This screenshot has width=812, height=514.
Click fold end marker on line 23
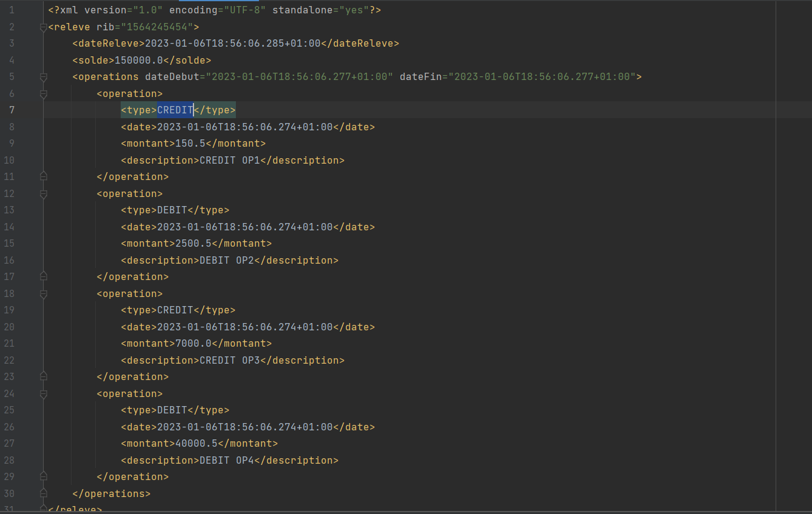tap(43, 376)
